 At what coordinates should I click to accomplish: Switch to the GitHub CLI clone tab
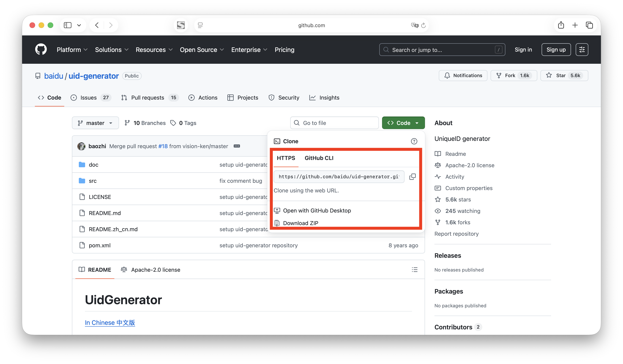click(x=319, y=158)
